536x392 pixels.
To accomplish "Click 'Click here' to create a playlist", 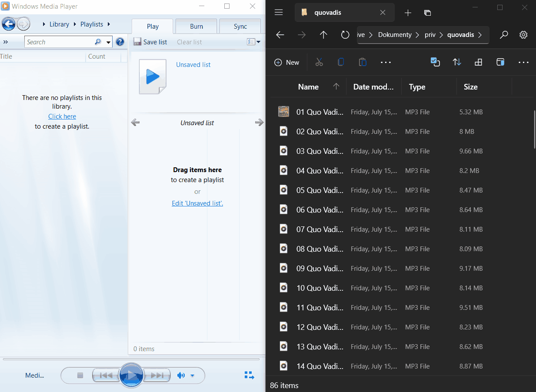I will (x=62, y=116).
